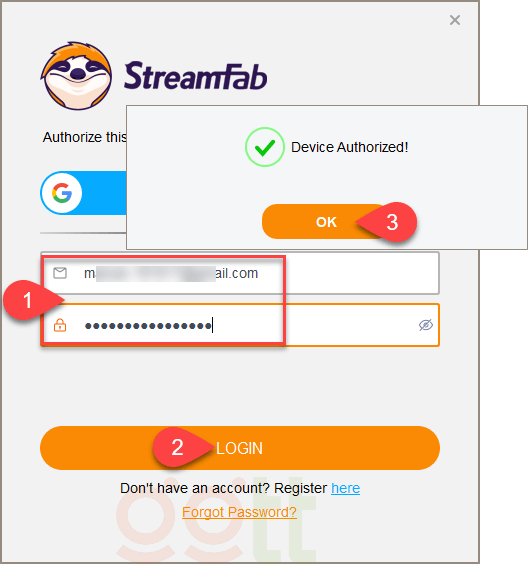
Task: Confirm Device Authorized dialog with OK
Action: pyautogui.click(x=326, y=222)
